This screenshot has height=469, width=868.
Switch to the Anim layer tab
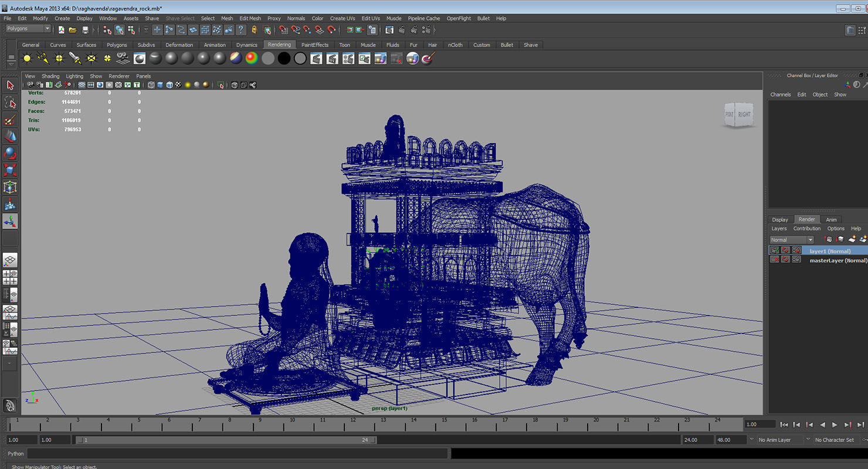pos(831,220)
